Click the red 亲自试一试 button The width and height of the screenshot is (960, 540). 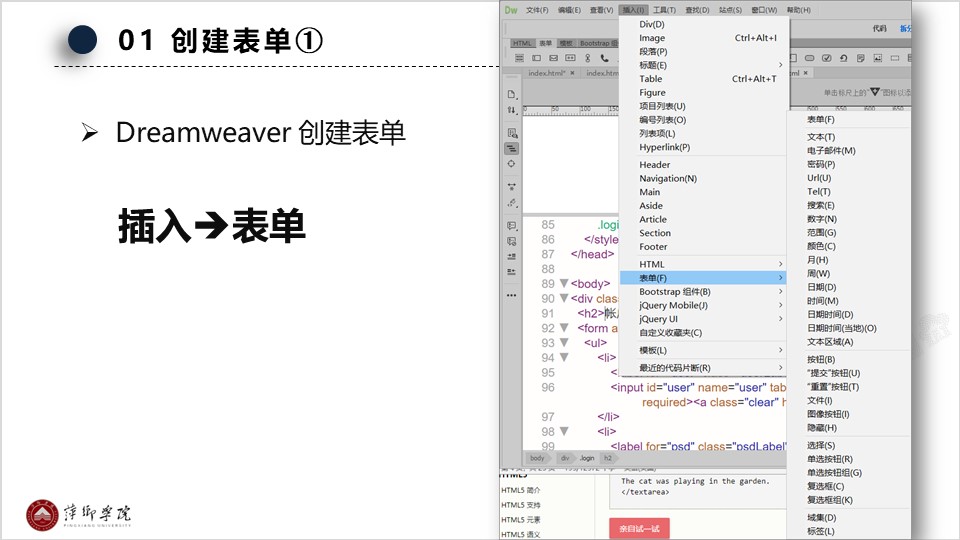click(x=639, y=528)
